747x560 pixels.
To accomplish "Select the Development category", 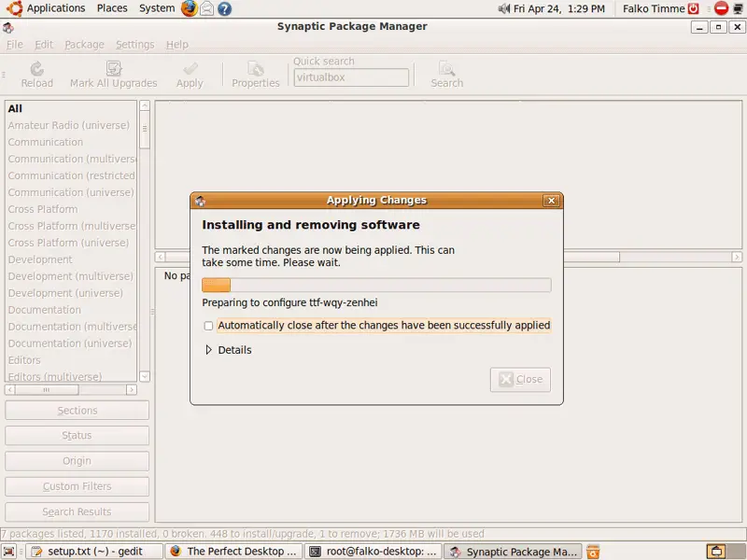I will (71, 259).
